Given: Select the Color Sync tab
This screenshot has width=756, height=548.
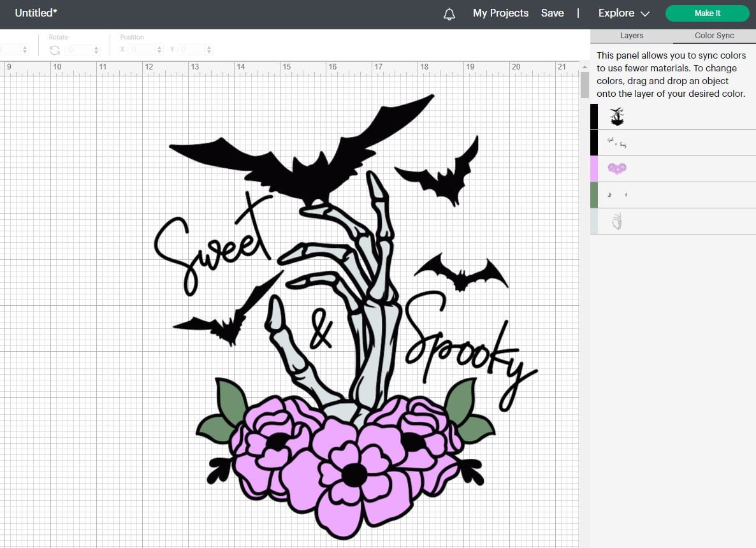Looking at the screenshot, I should [713, 36].
